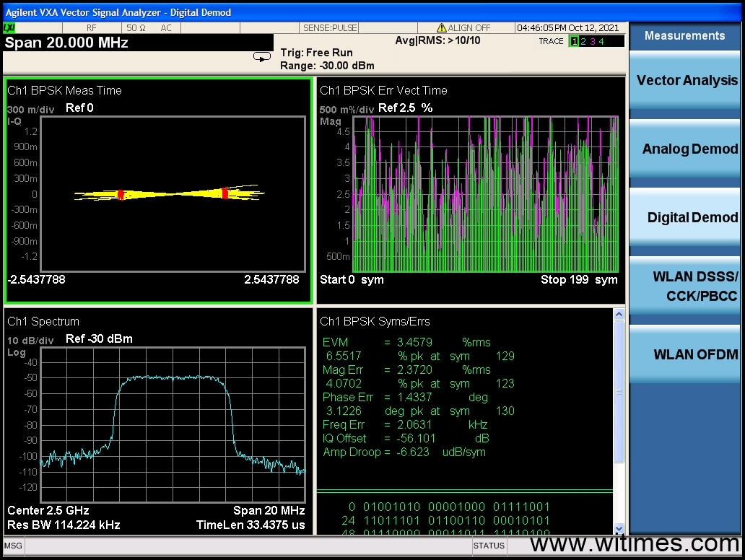This screenshot has width=745, height=560.
Task: Select the Ch1 Spectrum trace title
Action: (43, 321)
